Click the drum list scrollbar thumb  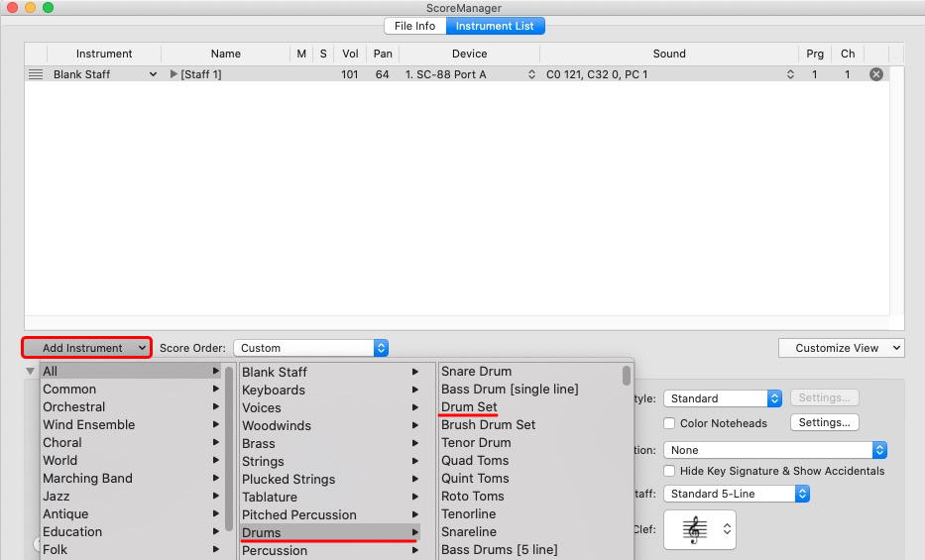pyautogui.click(x=627, y=376)
